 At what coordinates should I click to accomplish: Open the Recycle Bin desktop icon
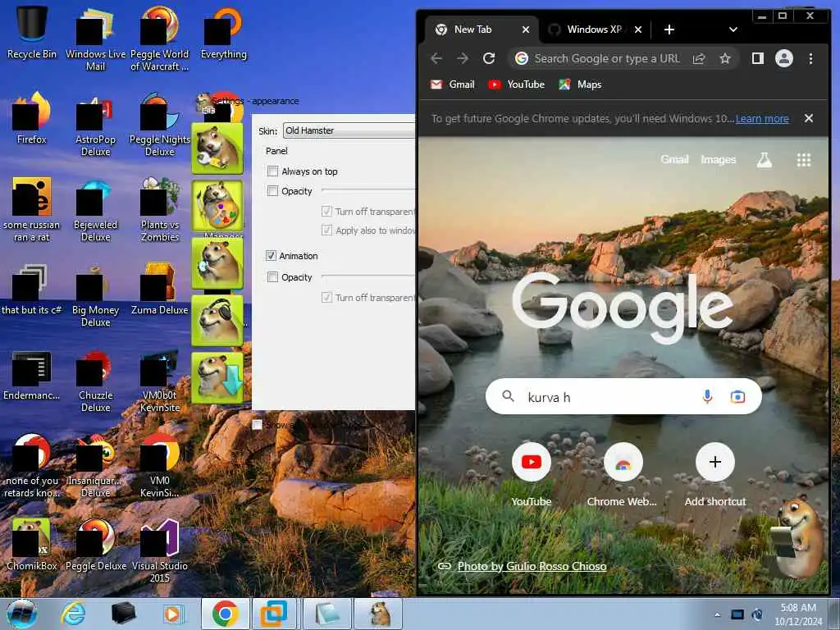click(x=32, y=31)
